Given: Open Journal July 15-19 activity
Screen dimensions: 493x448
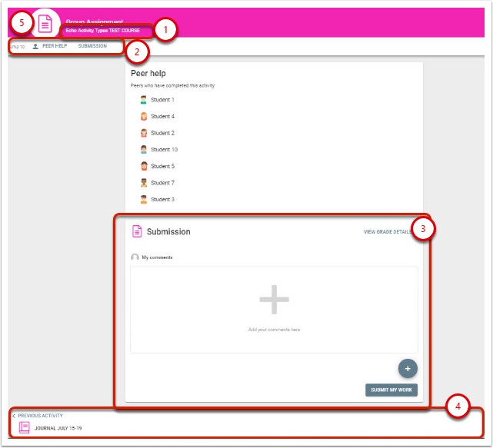Looking at the screenshot, I should (60, 428).
